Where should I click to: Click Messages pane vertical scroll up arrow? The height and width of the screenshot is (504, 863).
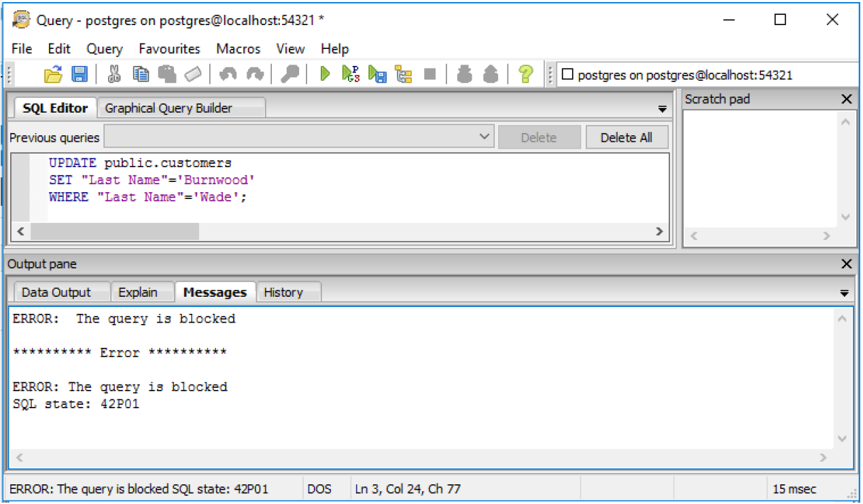pyautogui.click(x=843, y=318)
